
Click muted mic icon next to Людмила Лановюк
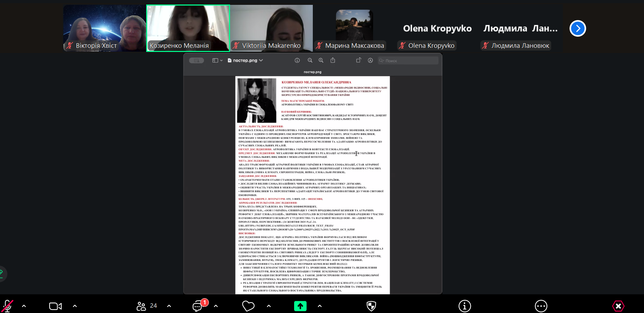point(485,45)
